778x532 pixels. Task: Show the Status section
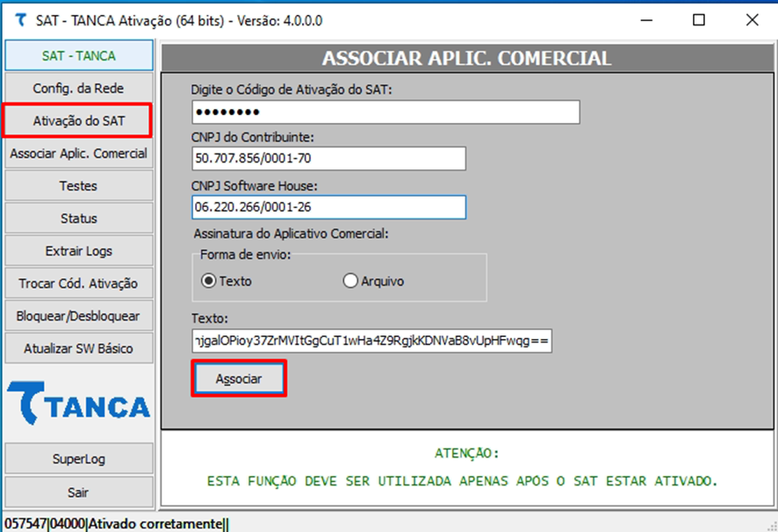pyautogui.click(x=79, y=219)
